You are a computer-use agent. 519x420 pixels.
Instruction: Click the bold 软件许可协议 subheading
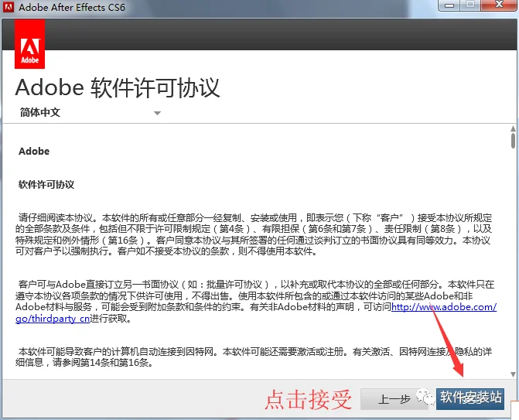pos(46,184)
